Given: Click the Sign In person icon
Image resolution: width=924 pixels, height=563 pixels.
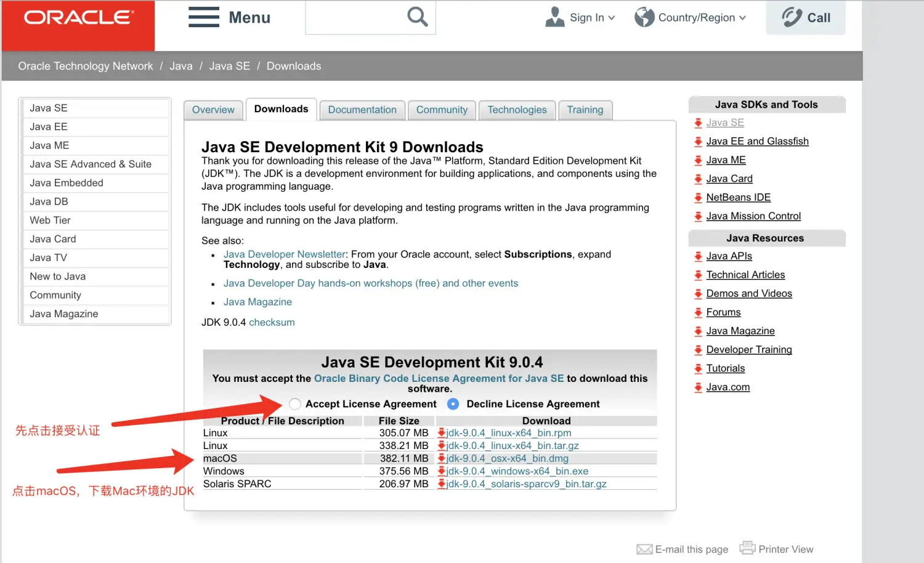Looking at the screenshot, I should [555, 17].
